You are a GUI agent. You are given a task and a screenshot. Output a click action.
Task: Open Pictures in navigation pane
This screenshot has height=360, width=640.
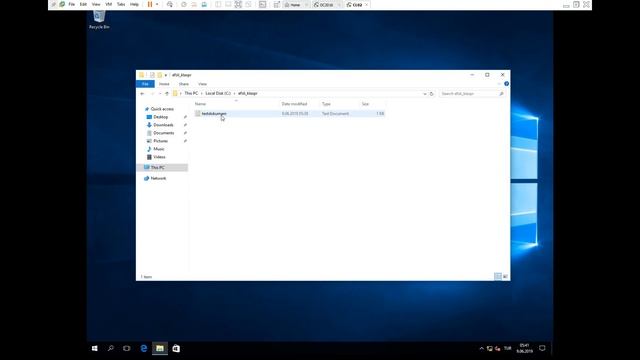(x=160, y=141)
